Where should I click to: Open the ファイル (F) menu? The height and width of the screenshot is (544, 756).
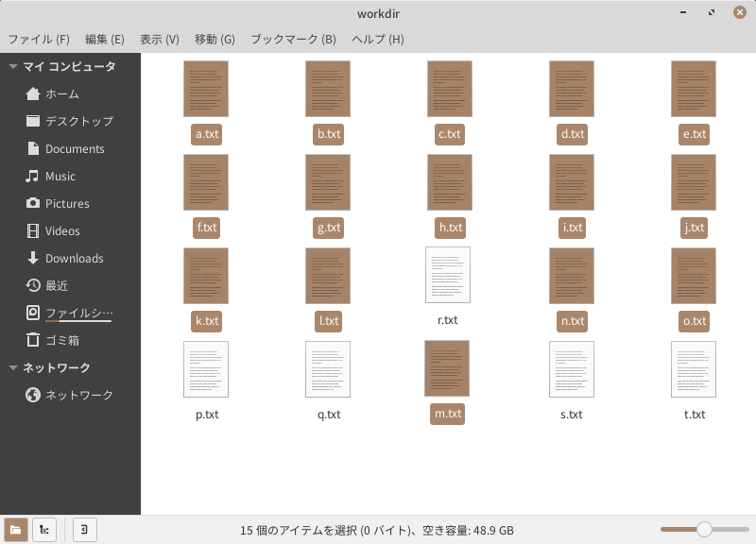39,39
